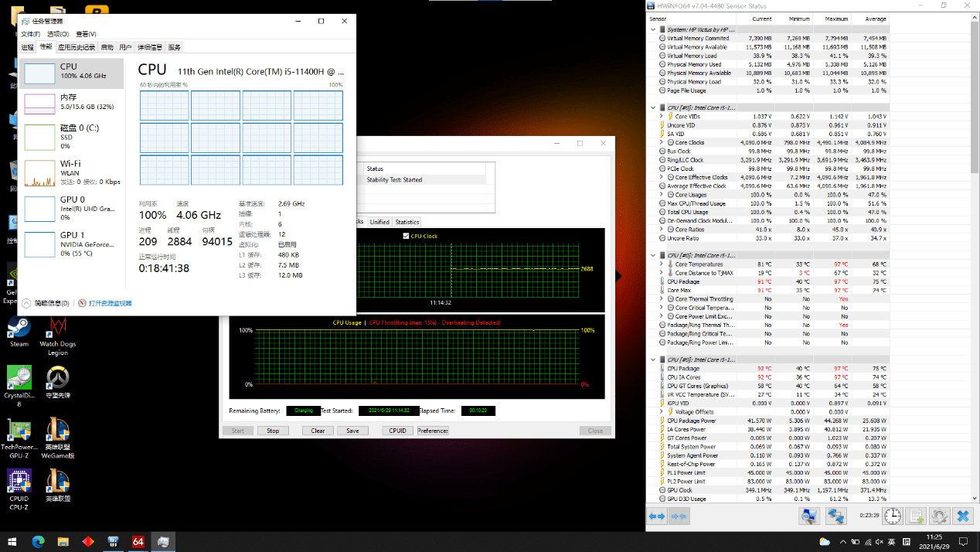This screenshot has width=980, height=552.
Task: Open Steam desktop shortcut
Action: point(19,332)
